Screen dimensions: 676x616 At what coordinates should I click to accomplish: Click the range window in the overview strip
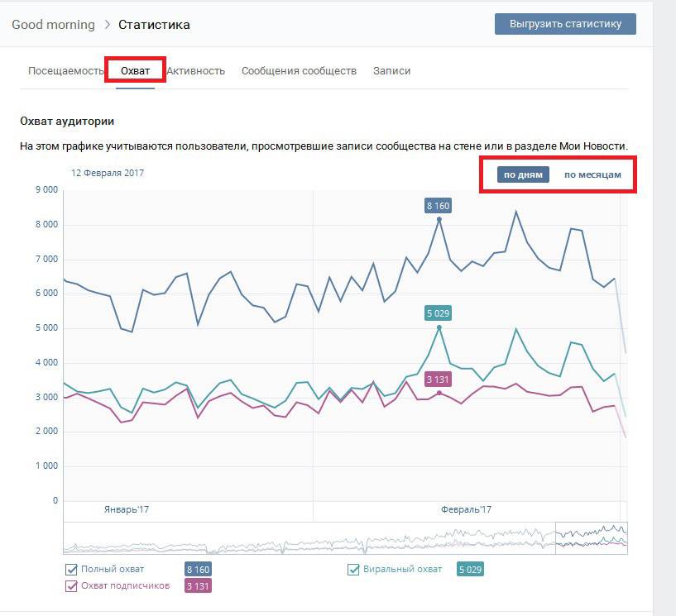[591, 537]
